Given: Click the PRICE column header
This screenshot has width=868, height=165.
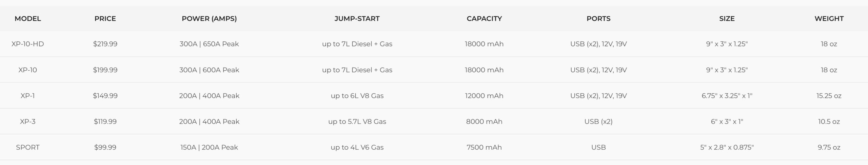Looking at the screenshot, I should coord(105,19).
